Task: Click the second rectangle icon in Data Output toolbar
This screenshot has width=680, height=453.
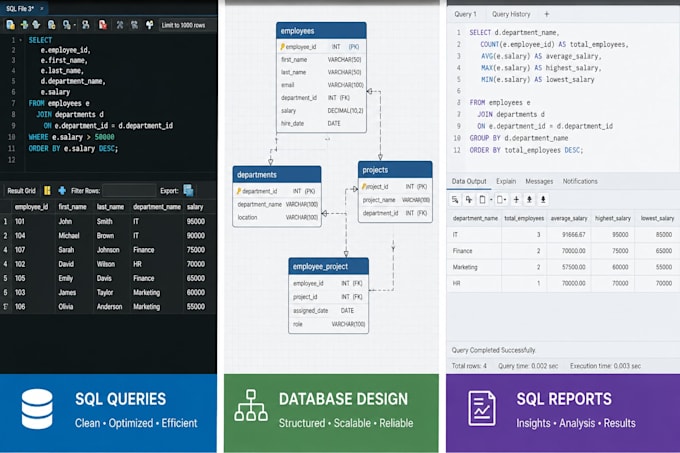Action: (x=500, y=199)
